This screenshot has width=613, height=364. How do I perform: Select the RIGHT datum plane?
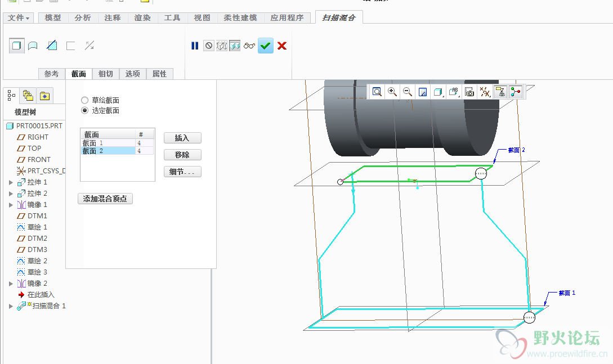pyautogui.click(x=33, y=137)
